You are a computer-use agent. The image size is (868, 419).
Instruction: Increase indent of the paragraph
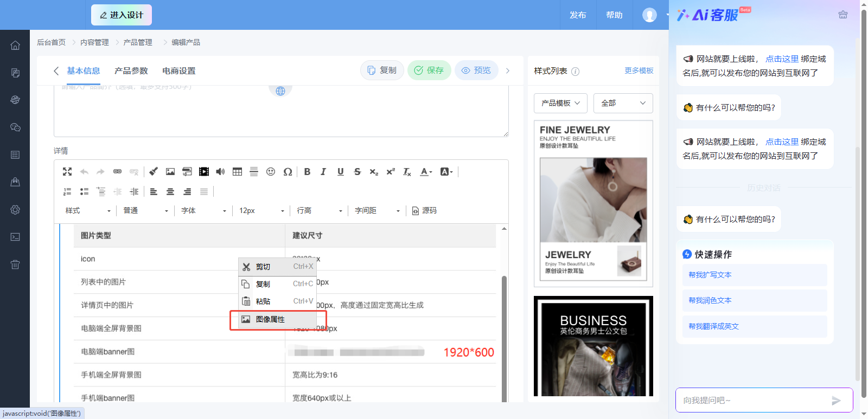(x=134, y=191)
